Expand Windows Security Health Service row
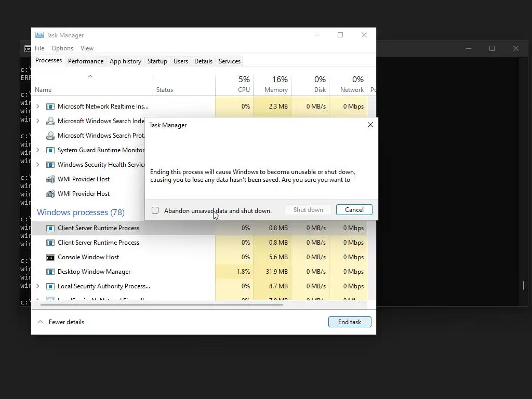Image resolution: width=532 pixels, height=399 pixels. pyautogui.click(x=37, y=165)
